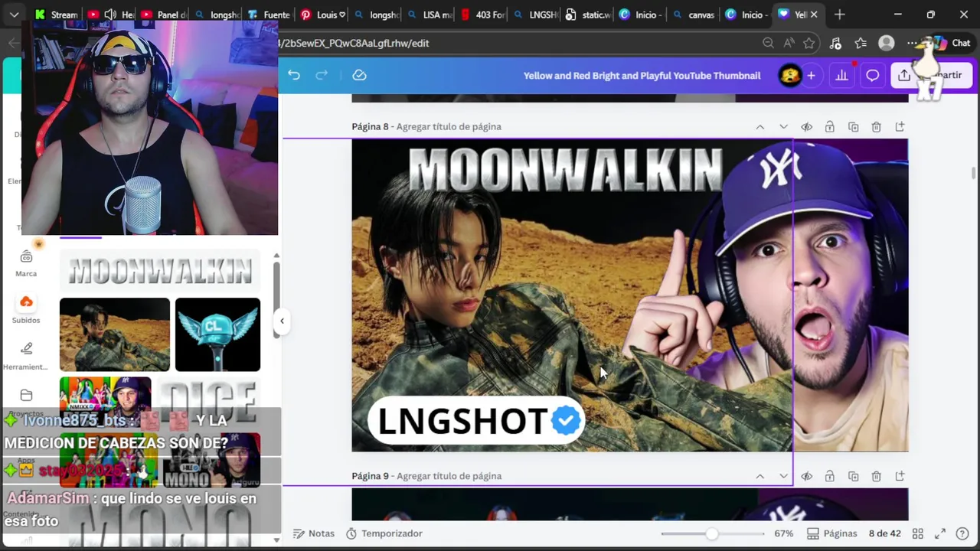The image size is (980, 551).
Task: Open the user avatar emoji in header
Action: (x=789, y=75)
